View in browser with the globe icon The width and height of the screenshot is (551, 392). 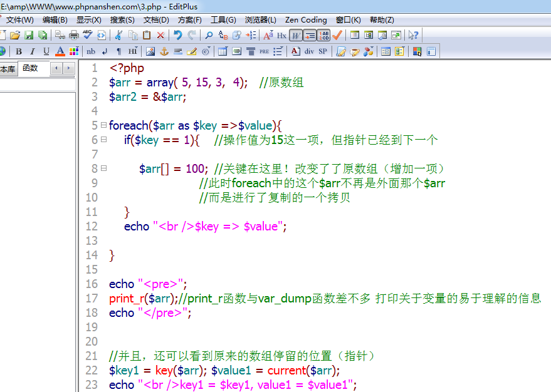(3, 51)
